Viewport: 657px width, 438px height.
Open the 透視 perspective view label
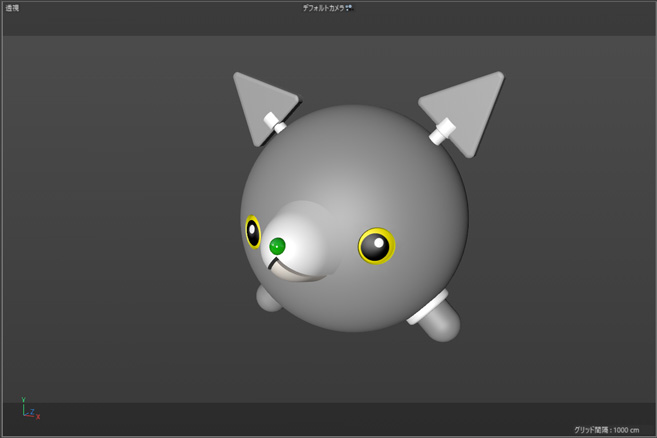click(x=12, y=8)
